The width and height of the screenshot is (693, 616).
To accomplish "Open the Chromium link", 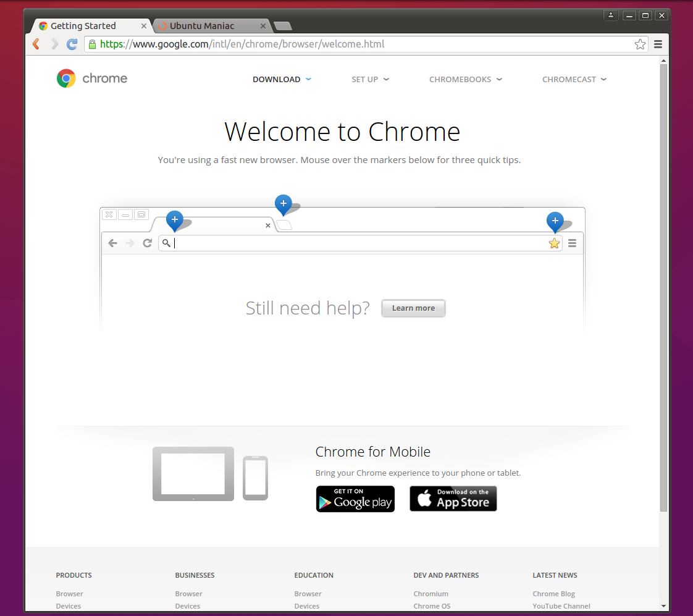I will pyautogui.click(x=431, y=594).
